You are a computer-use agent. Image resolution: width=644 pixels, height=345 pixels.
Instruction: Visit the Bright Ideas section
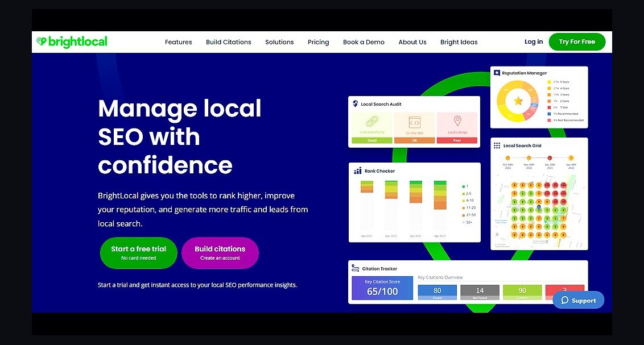point(459,42)
